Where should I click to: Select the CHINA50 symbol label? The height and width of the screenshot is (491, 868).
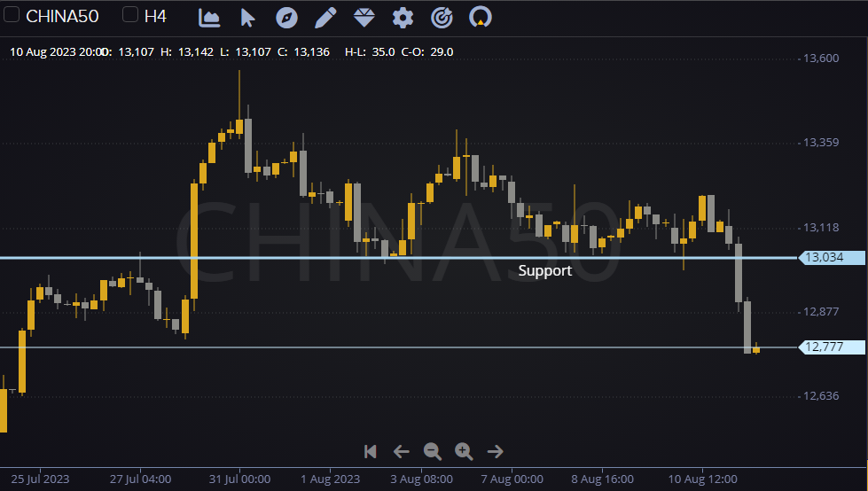point(63,17)
